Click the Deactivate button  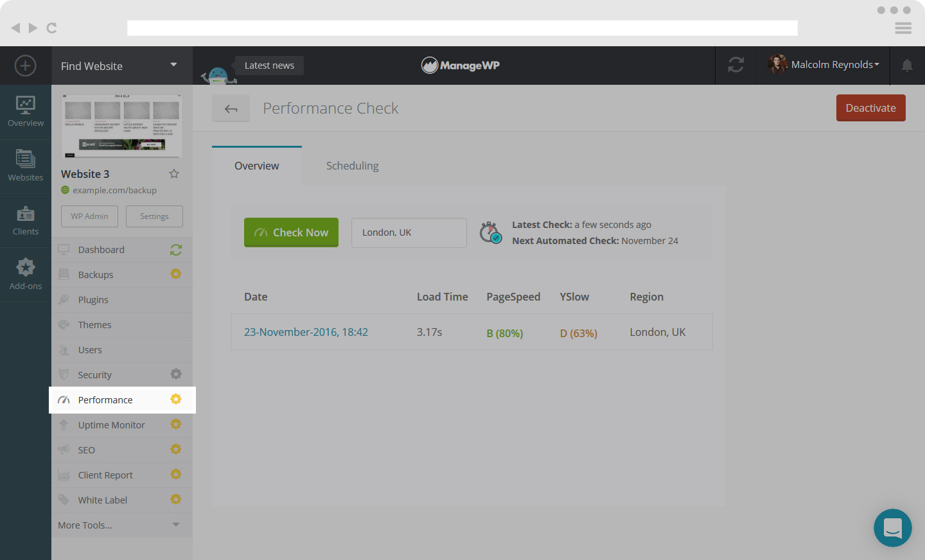pyautogui.click(x=871, y=108)
